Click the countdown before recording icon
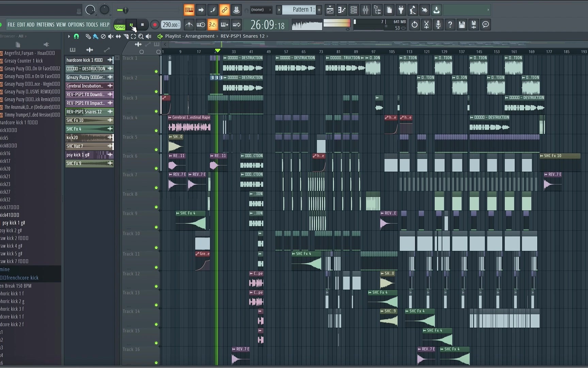 click(212, 25)
